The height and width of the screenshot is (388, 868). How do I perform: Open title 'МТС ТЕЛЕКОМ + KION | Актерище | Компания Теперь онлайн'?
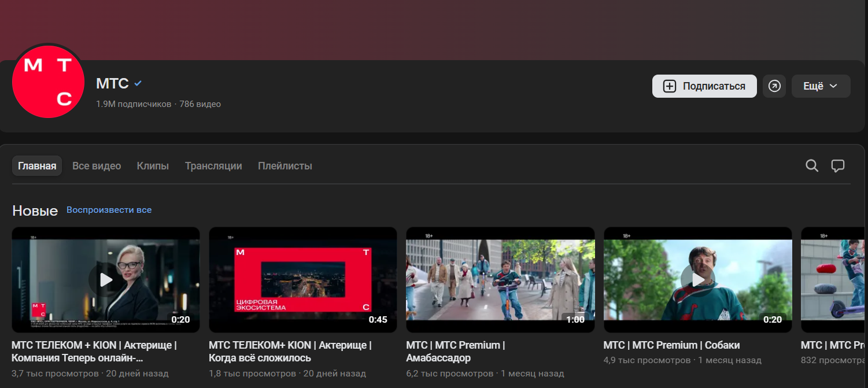[x=94, y=352]
